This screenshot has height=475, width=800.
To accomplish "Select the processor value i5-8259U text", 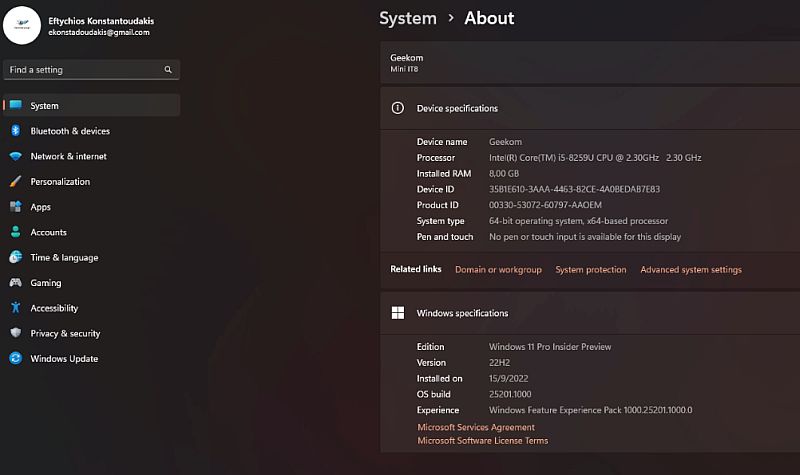I will click(x=595, y=158).
